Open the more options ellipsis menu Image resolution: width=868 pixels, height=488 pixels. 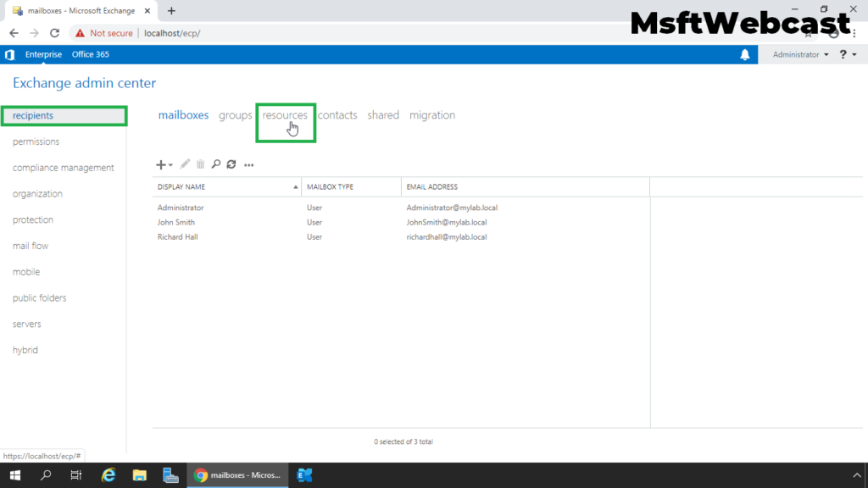click(x=249, y=165)
